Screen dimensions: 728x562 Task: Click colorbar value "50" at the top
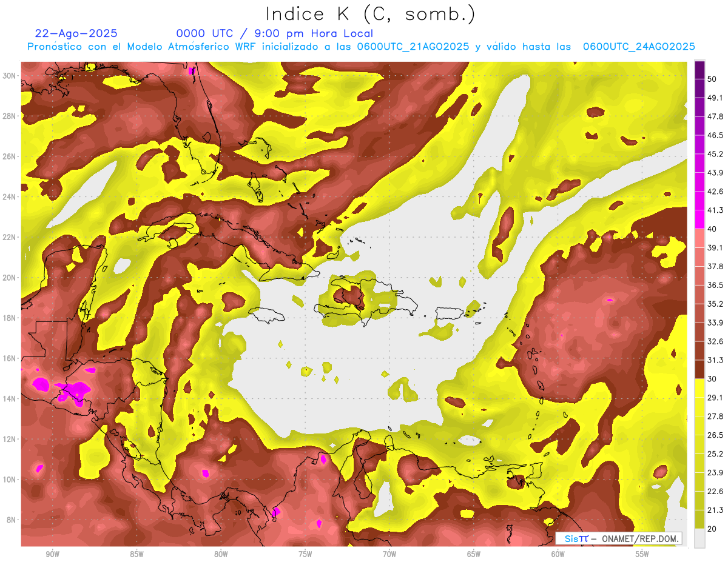click(x=713, y=79)
